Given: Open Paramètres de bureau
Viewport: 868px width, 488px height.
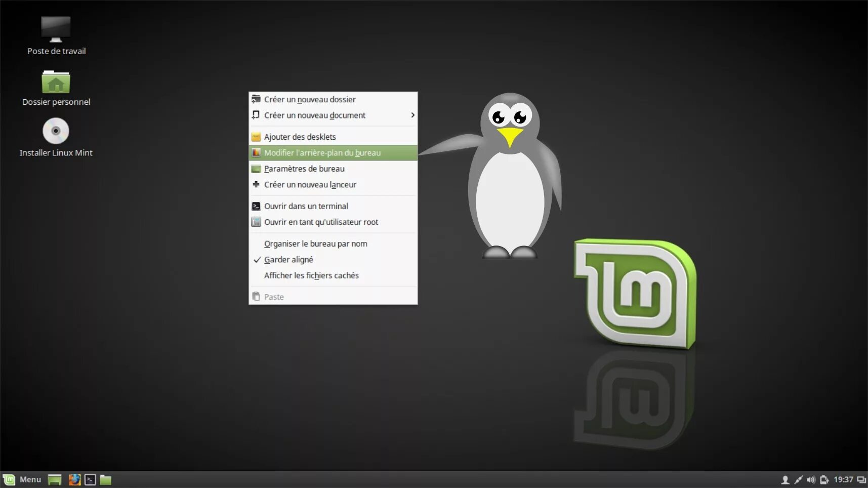Looking at the screenshot, I should 333,169.
